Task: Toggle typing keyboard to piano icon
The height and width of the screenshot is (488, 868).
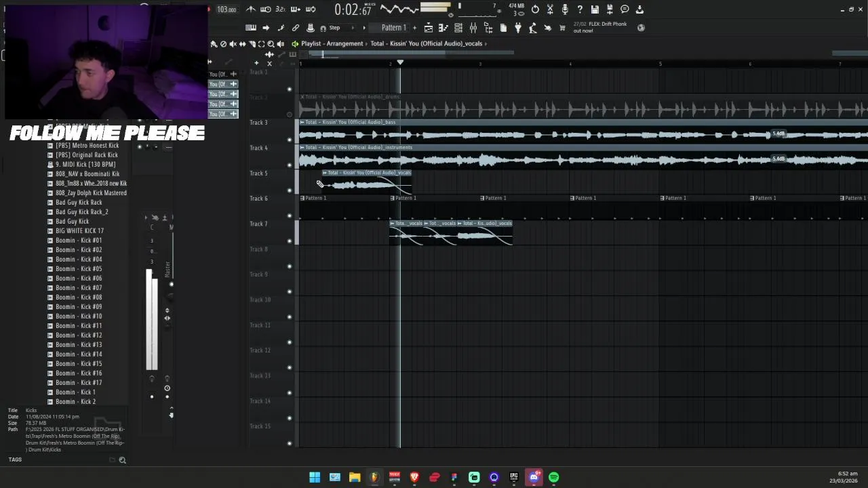Action: pyautogui.click(x=251, y=28)
